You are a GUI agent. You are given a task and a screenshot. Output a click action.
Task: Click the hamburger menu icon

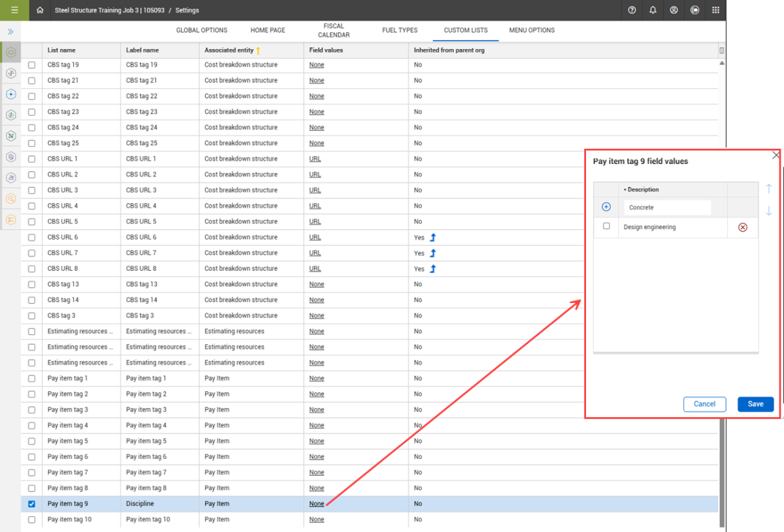pos(14,10)
